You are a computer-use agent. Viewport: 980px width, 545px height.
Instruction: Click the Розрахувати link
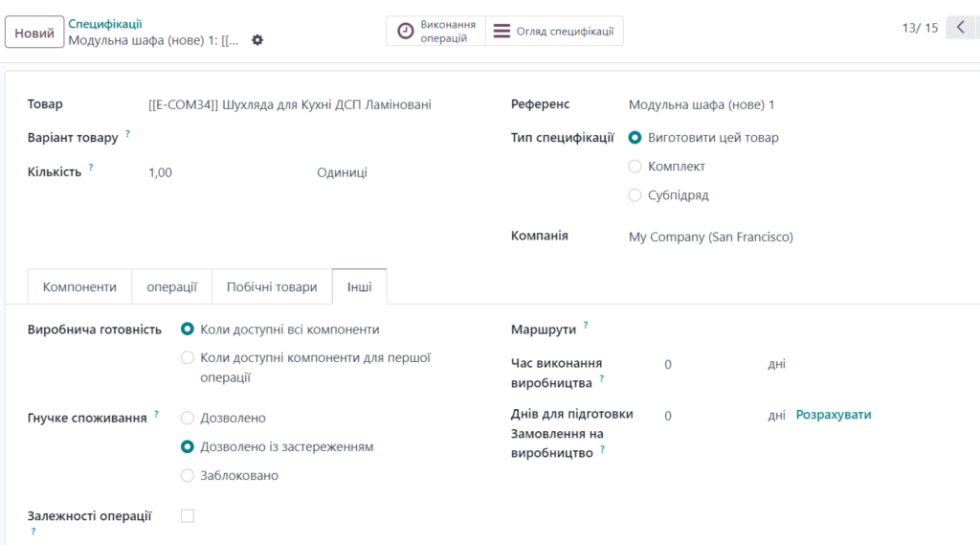(x=834, y=415)
